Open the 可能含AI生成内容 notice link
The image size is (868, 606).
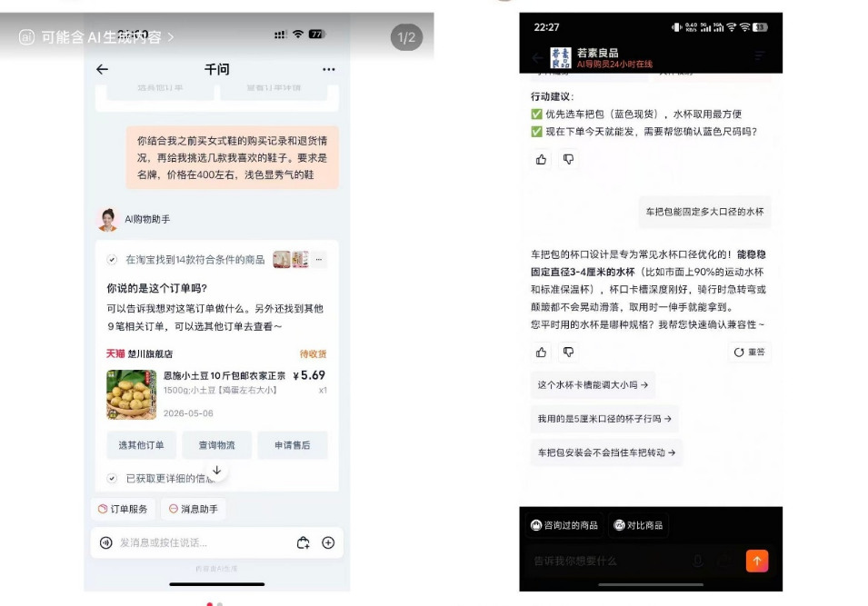point(97,37)
